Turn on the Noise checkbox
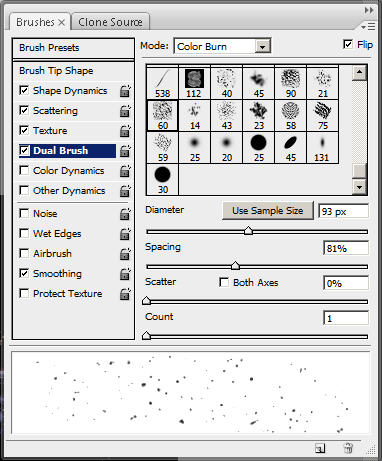 [24, 213]
